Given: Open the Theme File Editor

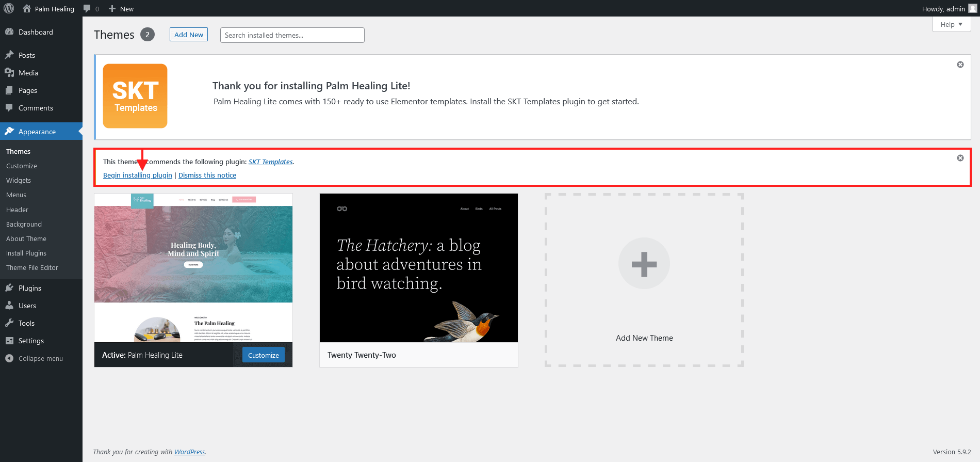Looking at the screenshot, I should tap(32, 267).
